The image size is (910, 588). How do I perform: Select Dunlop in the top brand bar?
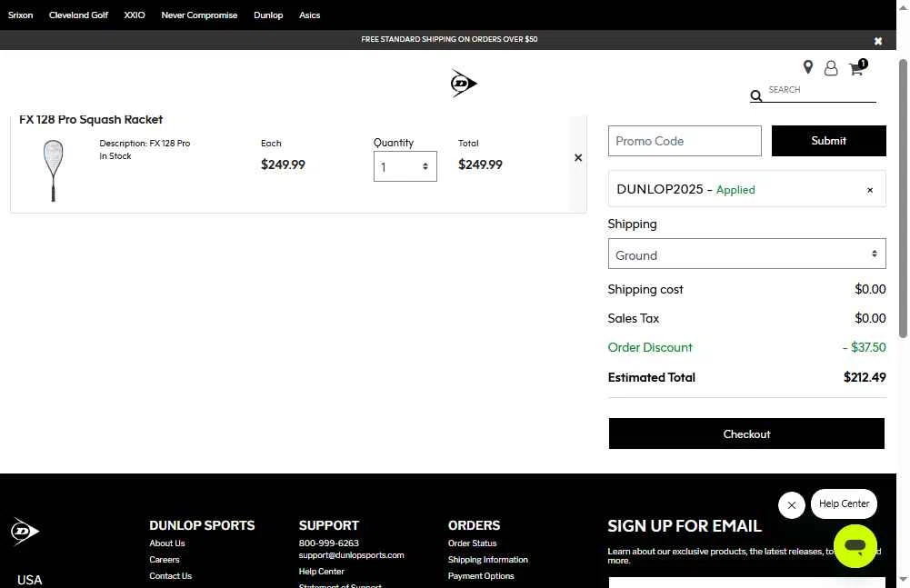tap(268, 15)
